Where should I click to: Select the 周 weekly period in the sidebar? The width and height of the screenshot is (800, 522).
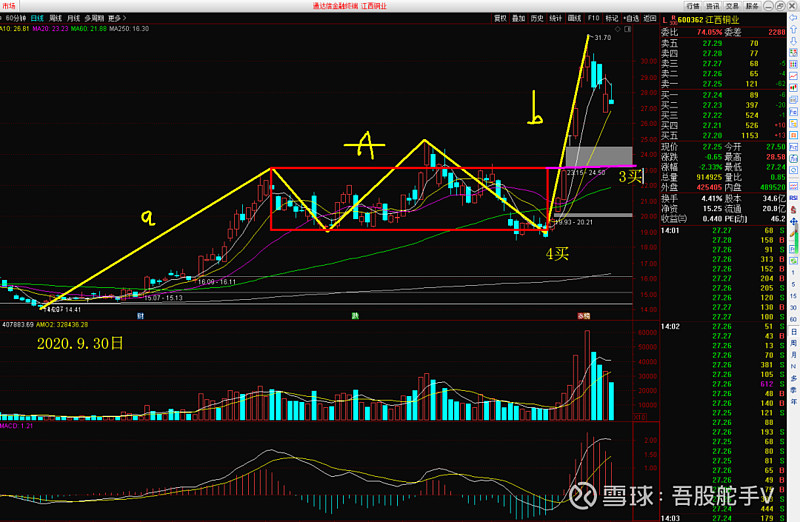click(793, 343)
